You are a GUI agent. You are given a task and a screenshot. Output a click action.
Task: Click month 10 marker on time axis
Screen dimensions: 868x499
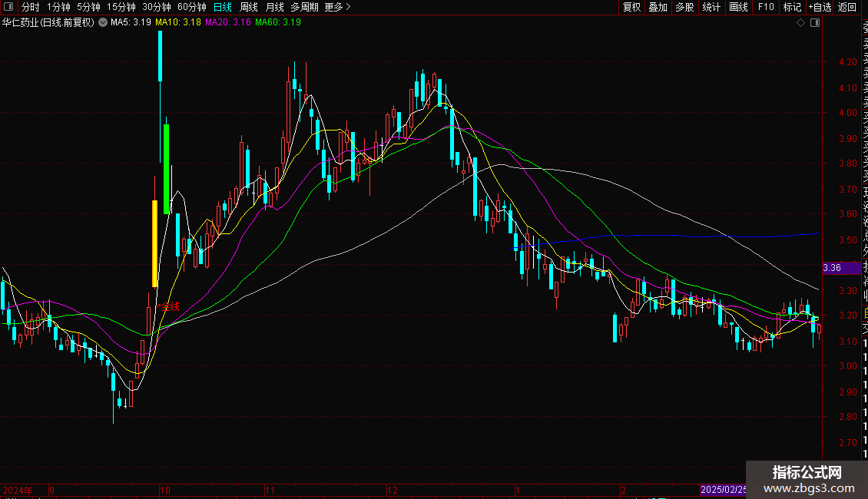(165, 490)
